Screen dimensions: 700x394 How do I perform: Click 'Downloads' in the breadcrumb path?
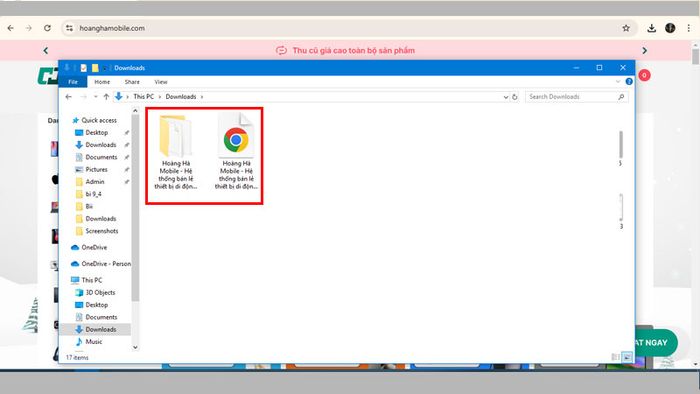pyautogui.click(x=181, y=97)
